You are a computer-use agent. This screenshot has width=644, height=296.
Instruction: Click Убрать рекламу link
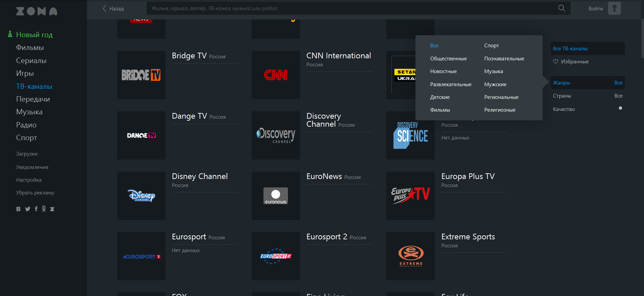35,193
